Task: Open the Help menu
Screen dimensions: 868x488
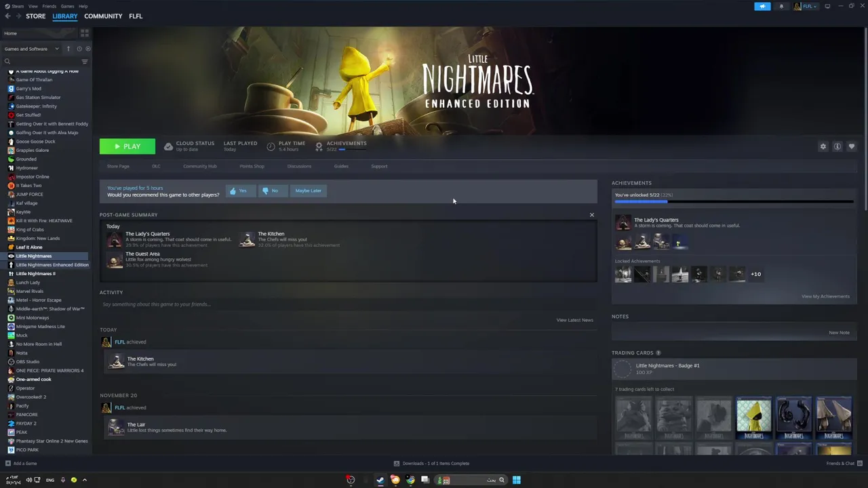Action: (83, 6)
